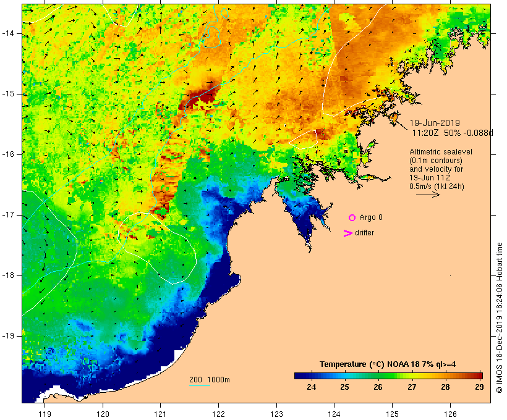The width and height of the screenshot is (507, 420).
Task: Click the temperature color bar legend
Action: click(388, 376)
